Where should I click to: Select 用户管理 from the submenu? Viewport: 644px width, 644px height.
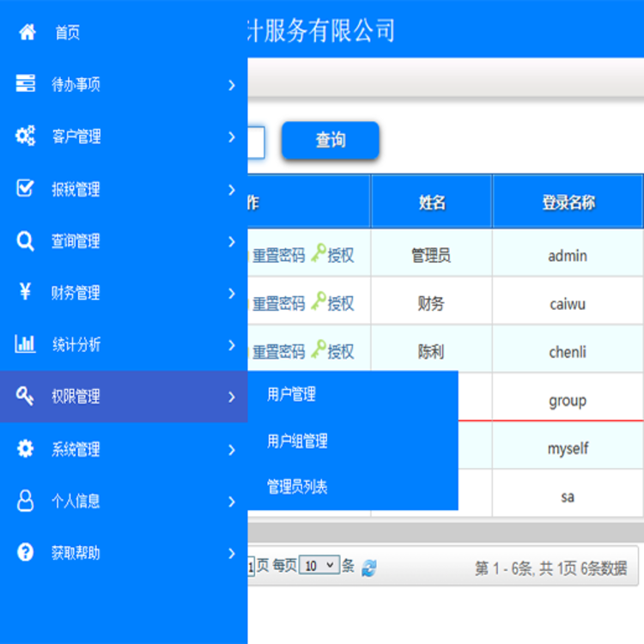pos(291,394)
